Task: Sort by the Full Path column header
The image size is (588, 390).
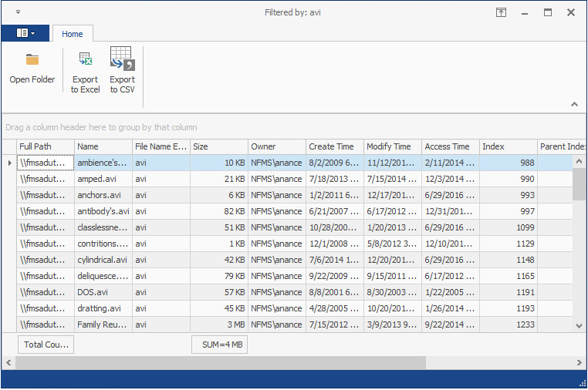Action: (46, 146)
